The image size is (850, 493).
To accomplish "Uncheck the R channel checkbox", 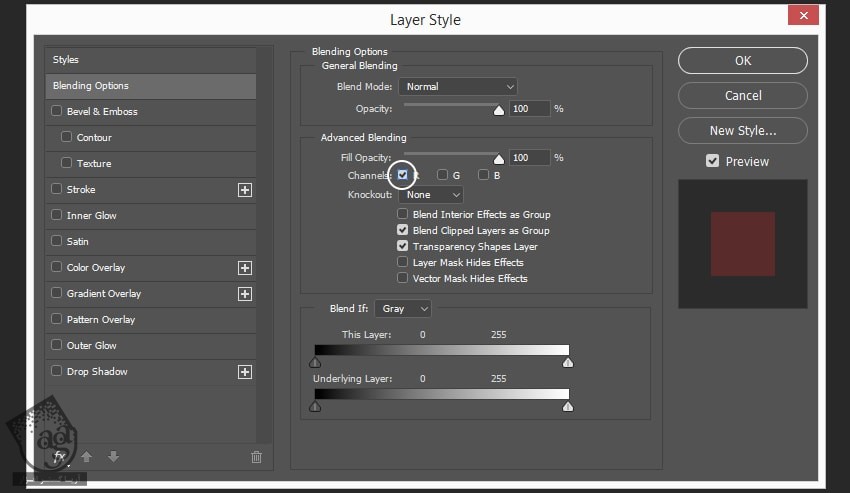I will (403, 175).
